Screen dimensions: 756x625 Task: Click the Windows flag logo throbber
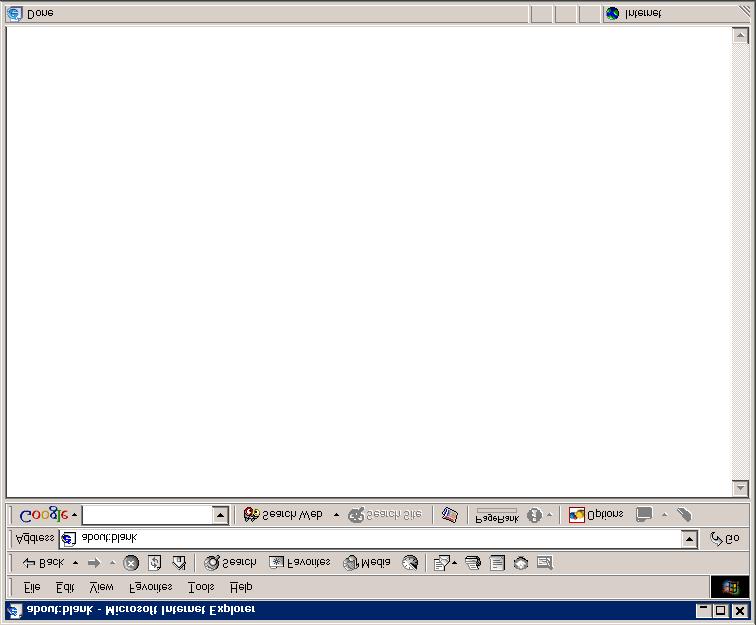click(x=730, y=587)
